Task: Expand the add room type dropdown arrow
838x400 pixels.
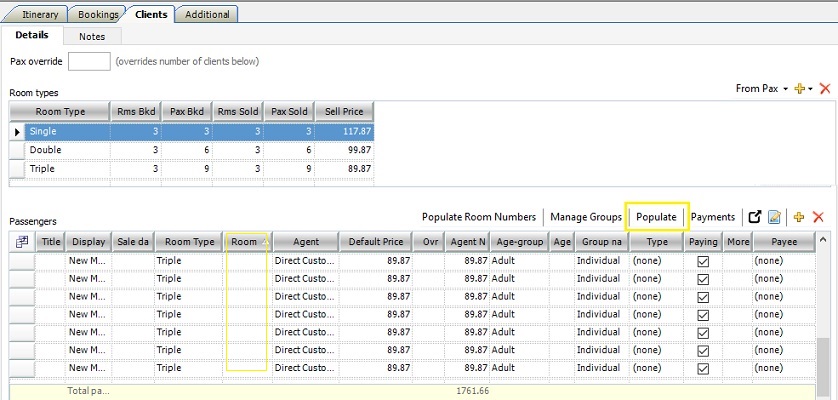Action: tap(809, 89)
